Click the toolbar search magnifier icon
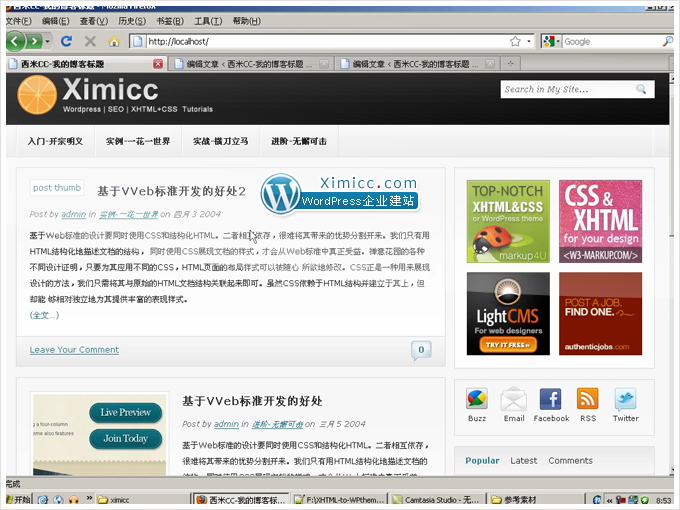680x510 pixels. (x=667, y=42)
